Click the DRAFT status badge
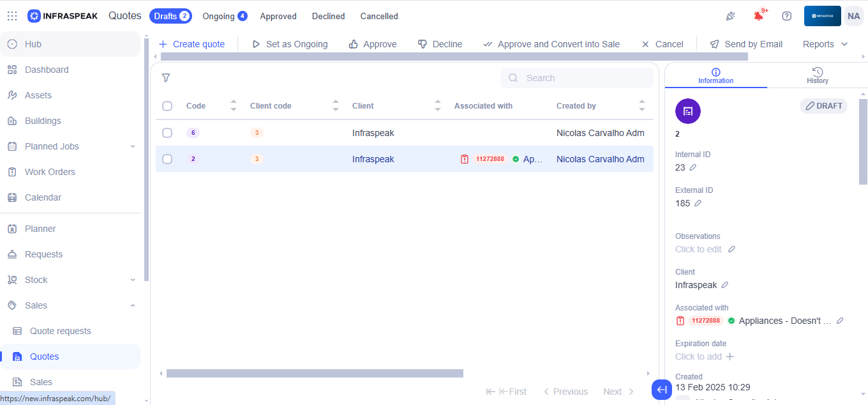Viewport: 868px width, 405px height. (x=824, y=106)
